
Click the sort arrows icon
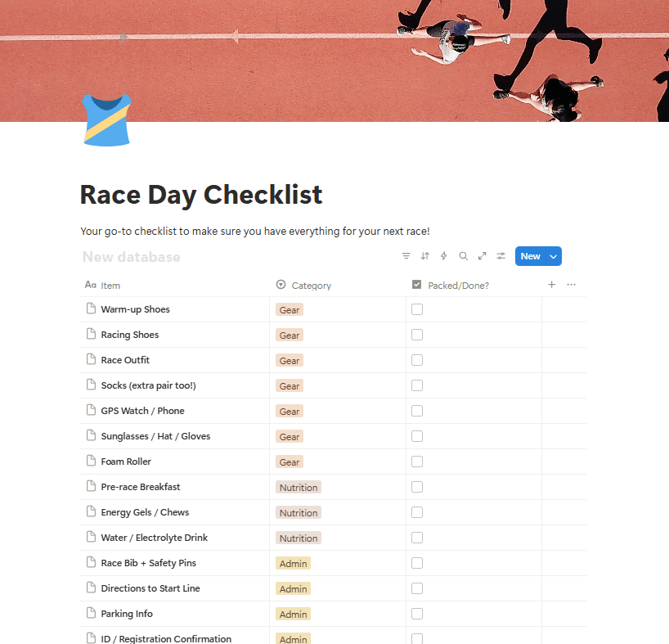425,256
